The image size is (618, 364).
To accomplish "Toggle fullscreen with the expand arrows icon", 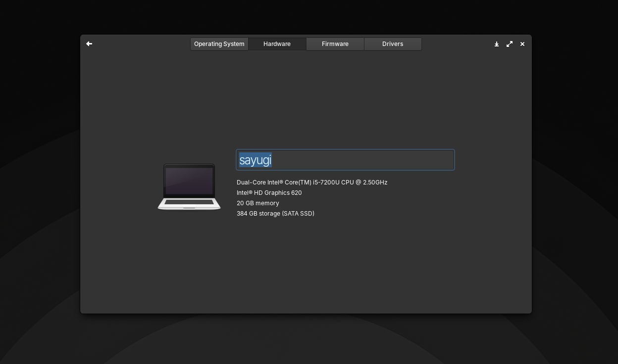I will pos(510,44).
